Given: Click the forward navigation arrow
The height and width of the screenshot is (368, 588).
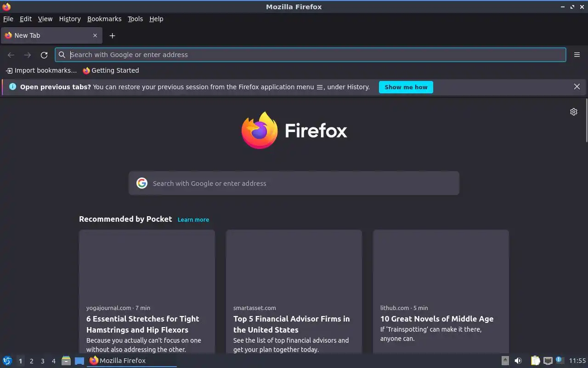Looking at the screenshot, I should click(x=28, y=55).
